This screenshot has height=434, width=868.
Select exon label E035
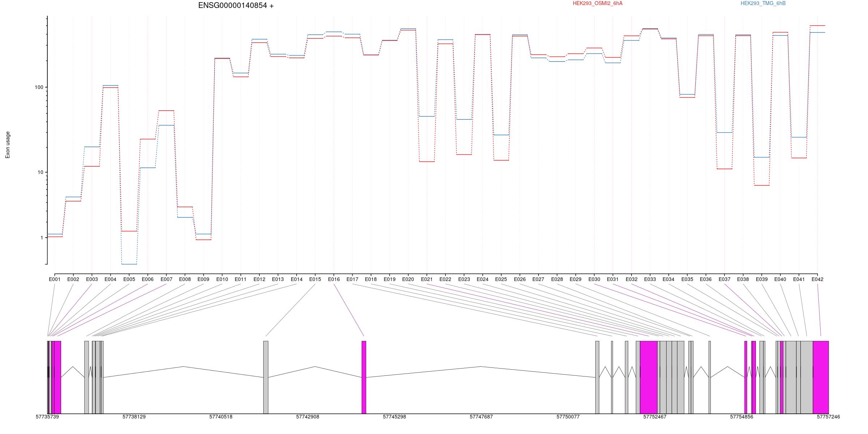(x=687, y=279)
